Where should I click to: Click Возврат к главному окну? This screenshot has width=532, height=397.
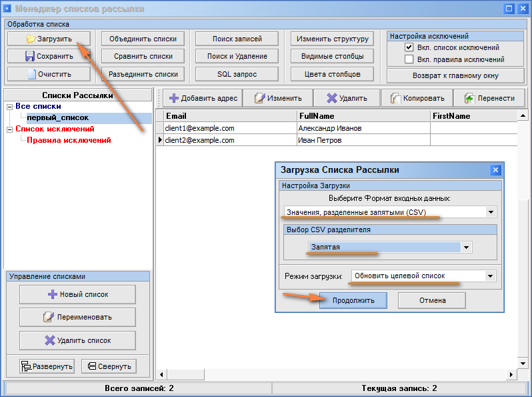[455, 76]
